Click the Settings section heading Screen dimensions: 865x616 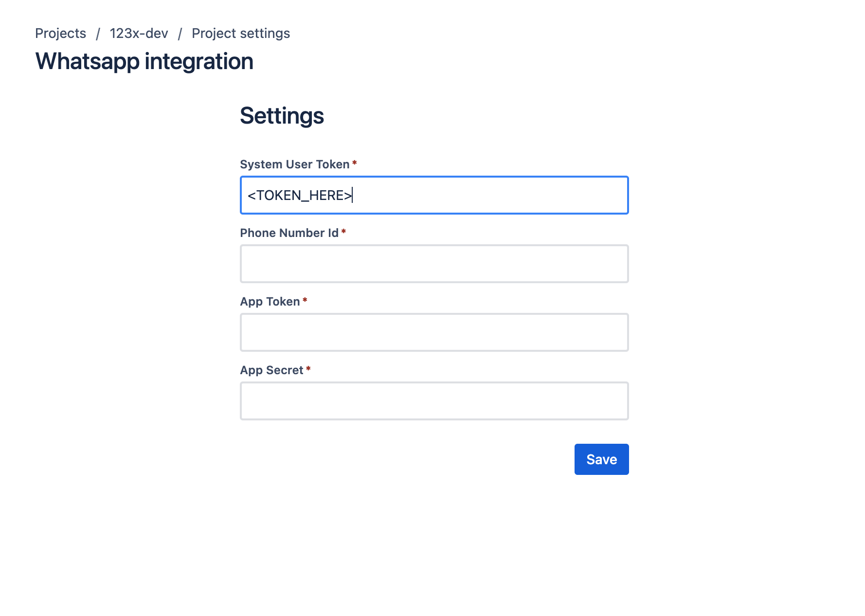coord(282,115)
